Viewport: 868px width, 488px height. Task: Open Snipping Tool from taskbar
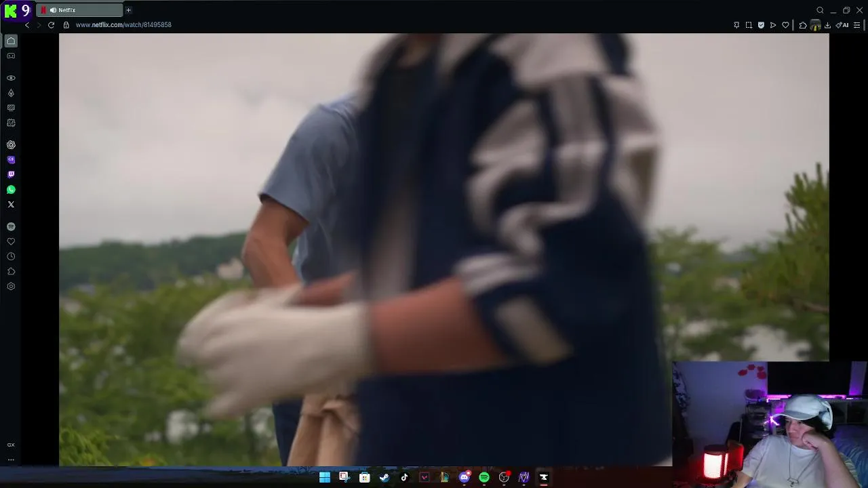[344, 477]
